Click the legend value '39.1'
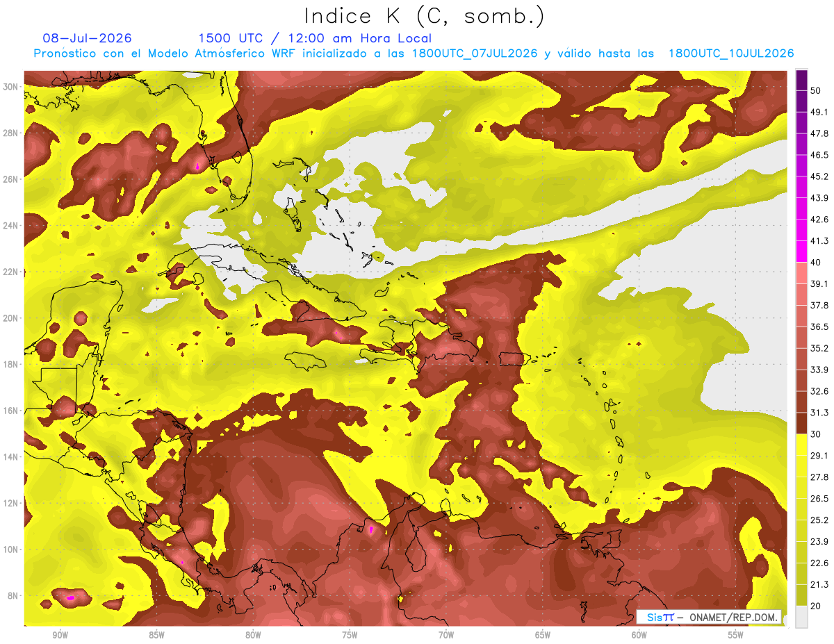This screenshot has height=644, width=834. coord(819,284)
